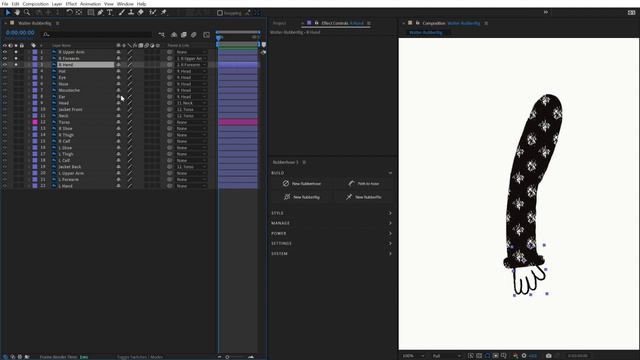Switch to the Project panel tab
Viewport: 640px width, 360px height.
tap(280, 23)
